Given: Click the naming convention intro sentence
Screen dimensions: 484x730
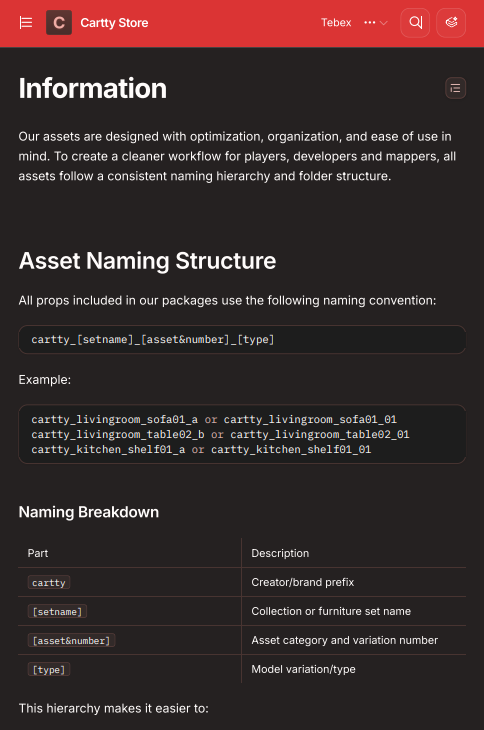Looking at the screenshot, I should [227, 301].
